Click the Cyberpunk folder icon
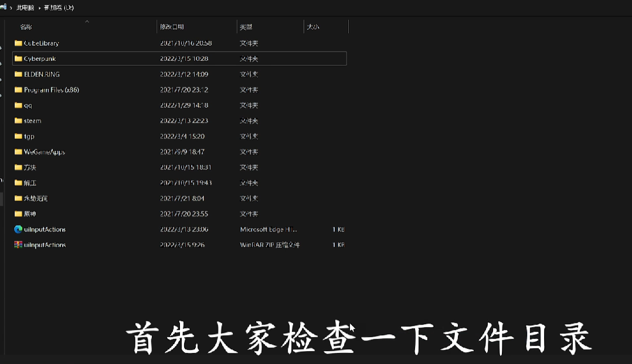Viewport: 632px width, 364px height. click(18, 59)
